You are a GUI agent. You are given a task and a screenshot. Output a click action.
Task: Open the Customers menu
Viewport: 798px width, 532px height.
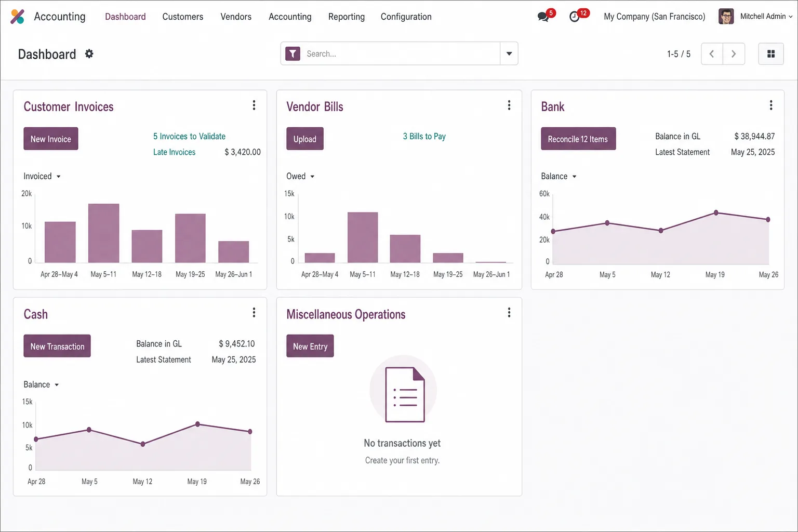183,17
